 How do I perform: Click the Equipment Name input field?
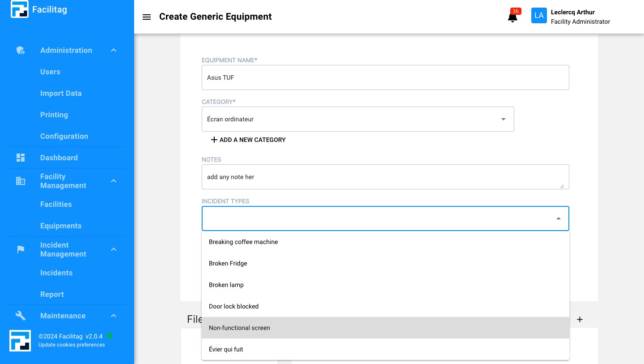385,77
